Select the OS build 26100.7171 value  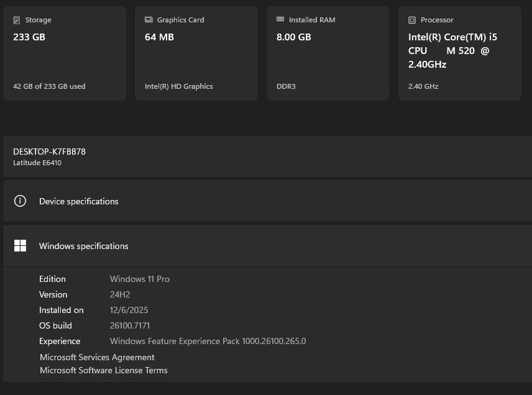[130, 325]
